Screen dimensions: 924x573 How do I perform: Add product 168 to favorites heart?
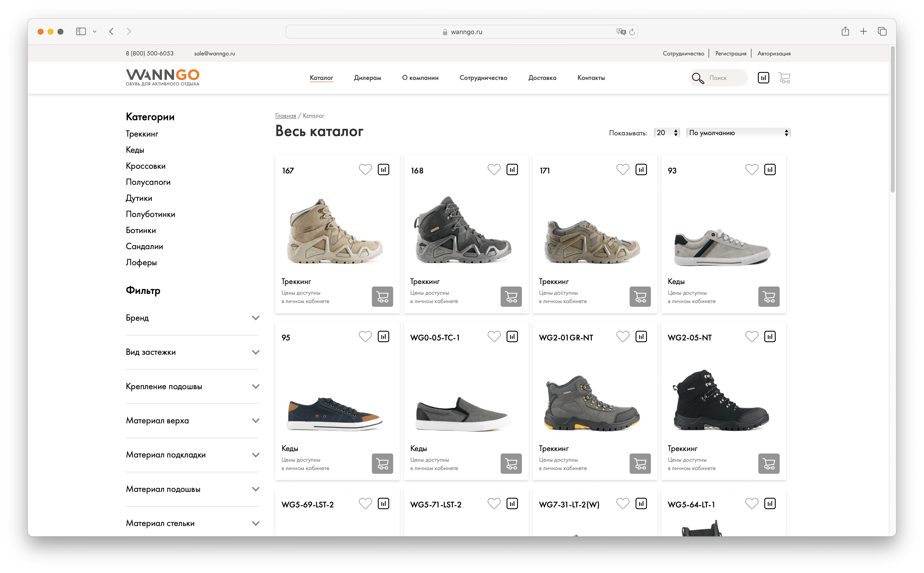point(494,169)
